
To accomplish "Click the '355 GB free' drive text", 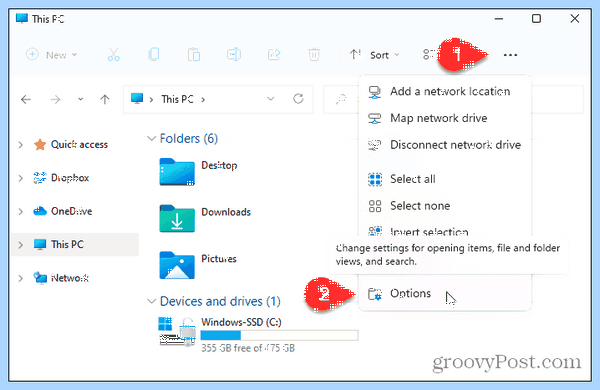I will pos(248,348).
